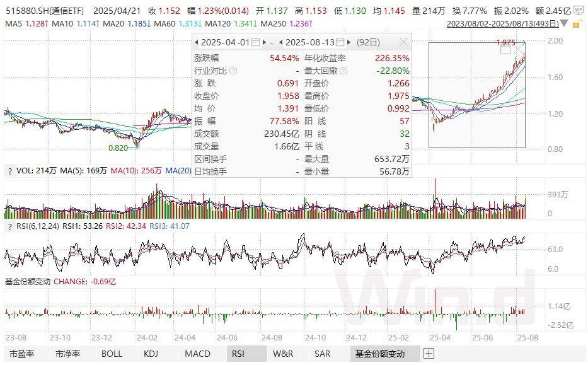Image resolution: width=588 pixels, height=365 pixels.
Task: Click the VOL panel question mark help icon
Action: [x=8, y=170]
